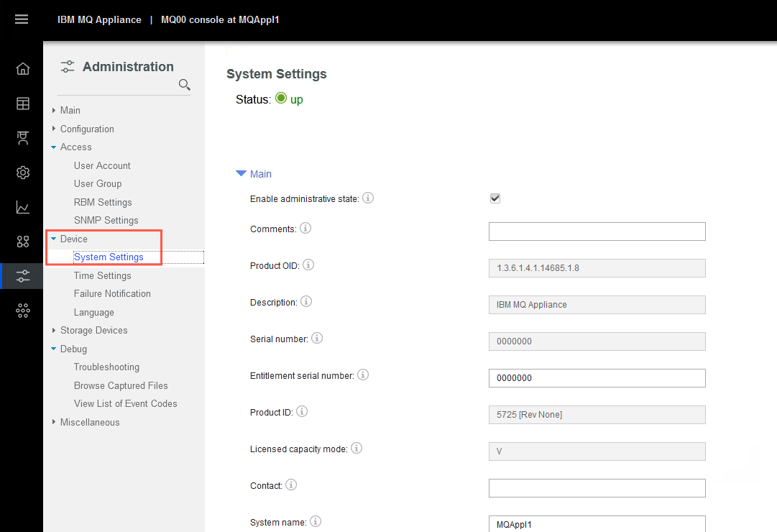
Task: Collapse the Main section of System Settings
Action: point(242,173)
